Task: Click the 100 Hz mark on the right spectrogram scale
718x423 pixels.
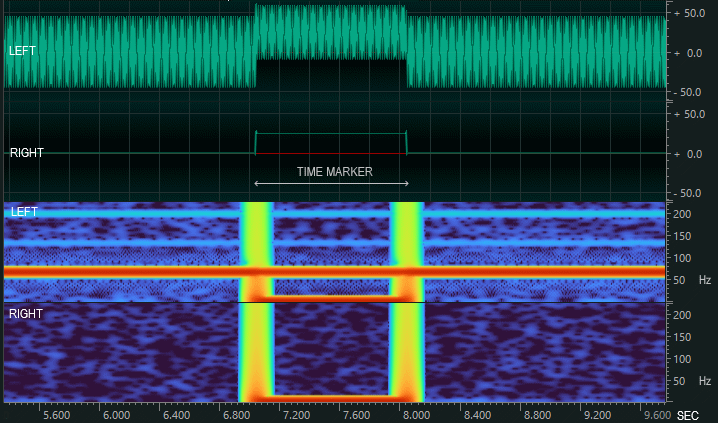Action: click(x=683, y=359)
